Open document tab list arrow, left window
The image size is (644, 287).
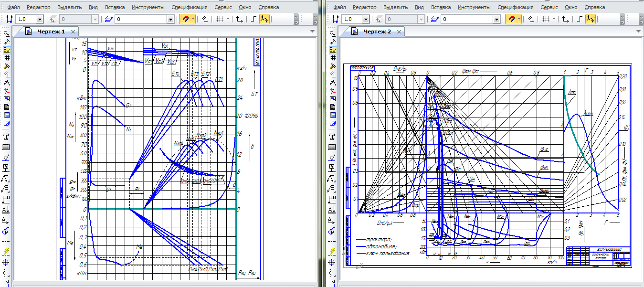tap(312, 31)
